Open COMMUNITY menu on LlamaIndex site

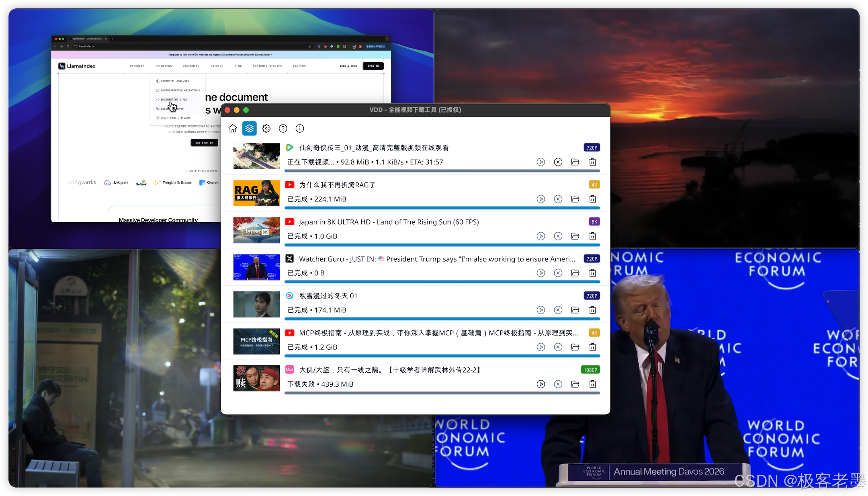tap(191, 66)
